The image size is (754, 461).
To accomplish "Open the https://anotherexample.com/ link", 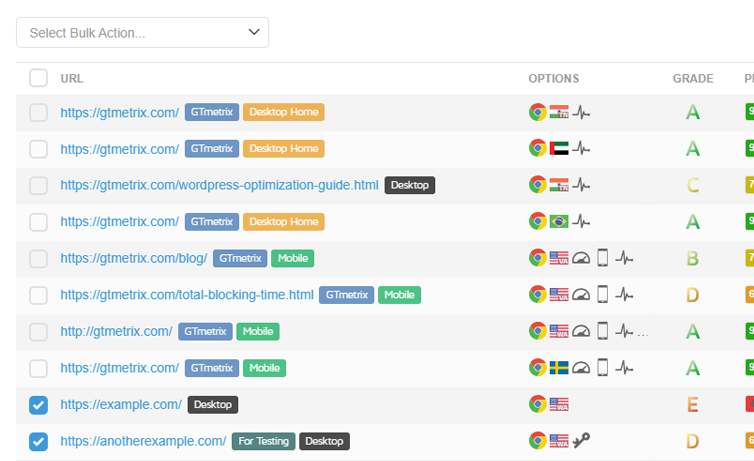I will (143, 441).
